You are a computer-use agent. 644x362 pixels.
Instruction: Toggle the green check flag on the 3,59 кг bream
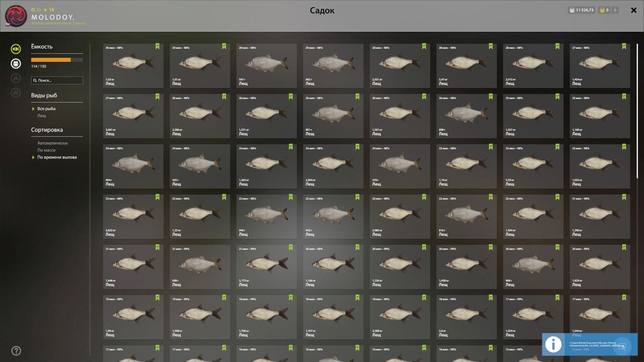[557, 147]
